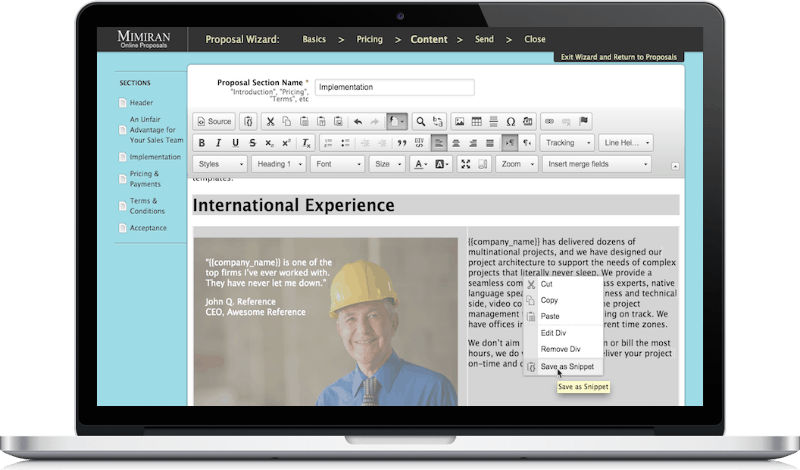Click the Copy icon in the toolbar

(287, 121)
